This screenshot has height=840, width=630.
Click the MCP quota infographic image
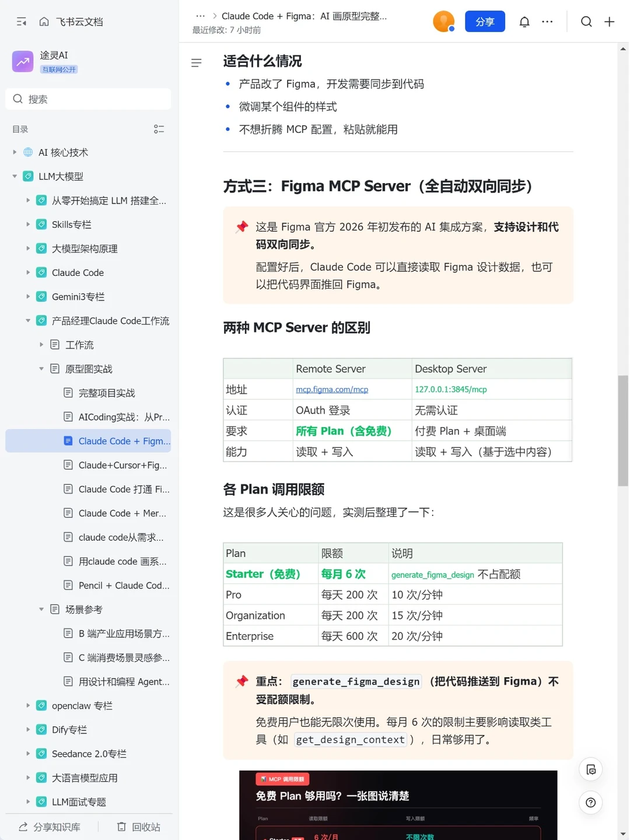click(398, 805)
